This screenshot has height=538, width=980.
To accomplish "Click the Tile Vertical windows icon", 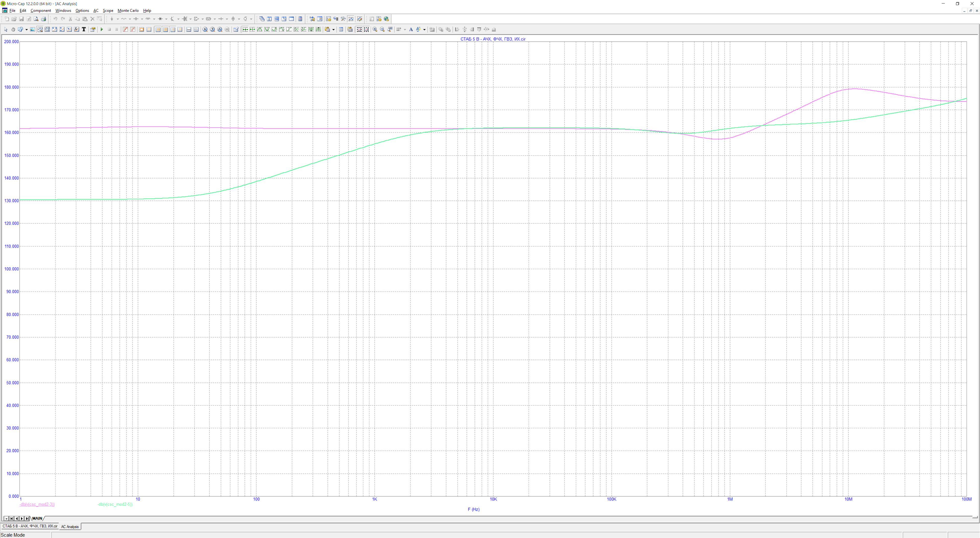I will point(269,19).
